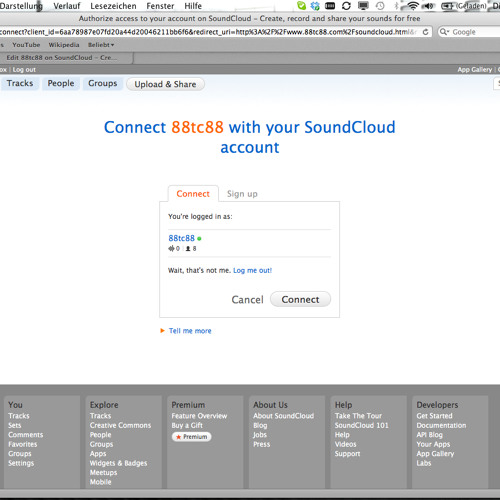Screen dimensions: 500x500
Task: Open SoundCloud 101 under Help
Action: point(362,425)
